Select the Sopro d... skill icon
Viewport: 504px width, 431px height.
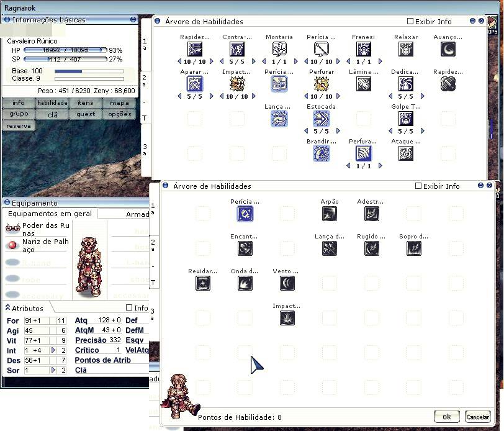click(x=413, y=248)
